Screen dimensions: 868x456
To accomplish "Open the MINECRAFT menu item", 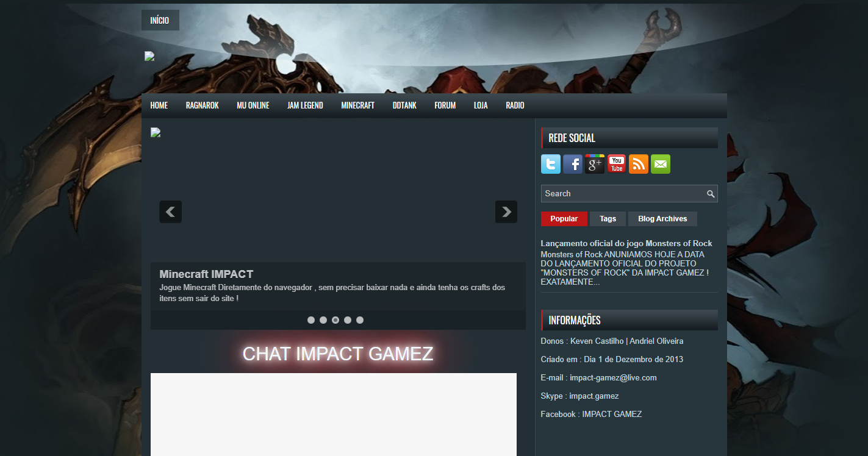I will pyautogui.click(x=357, y=105).
